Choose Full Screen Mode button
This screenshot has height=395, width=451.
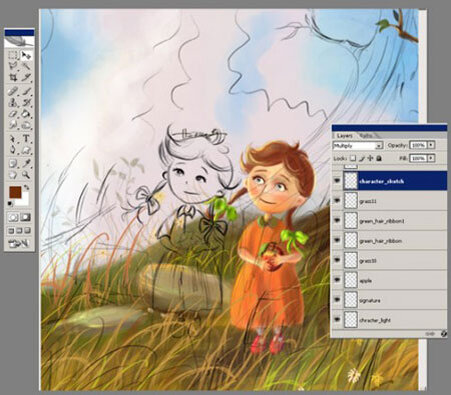pyautogui.click(x=27, y=231)
